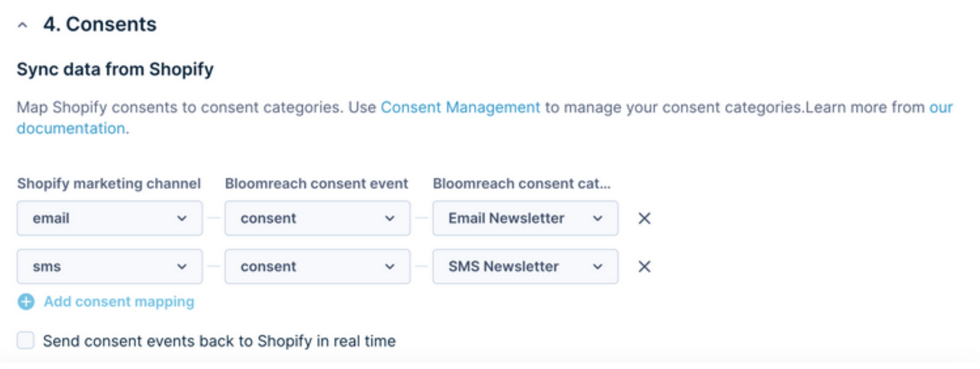The image size is (980, 369).
Task: Open the sms marketing channel dropdown
Action: (x=109, y=266)
